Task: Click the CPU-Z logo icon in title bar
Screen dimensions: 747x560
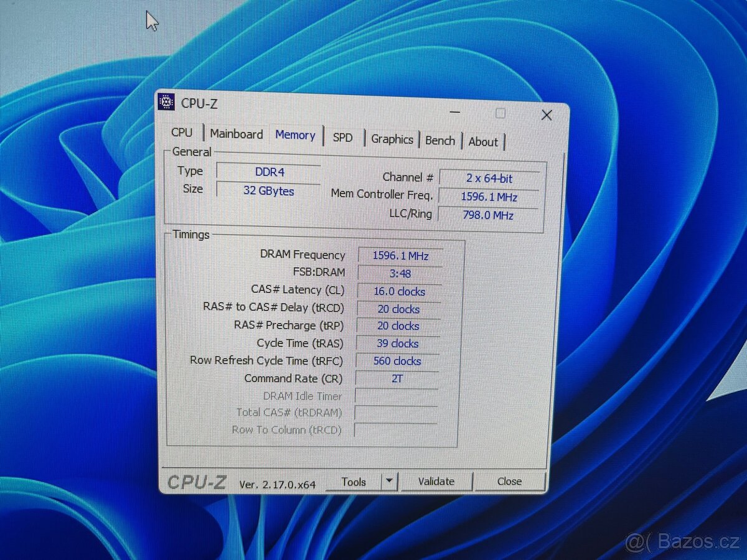Action: [165, 103]
